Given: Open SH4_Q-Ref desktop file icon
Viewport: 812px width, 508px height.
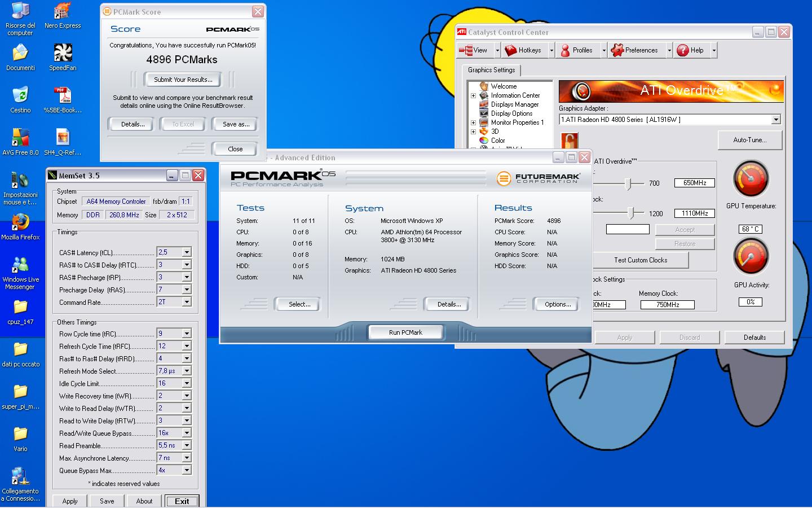Looking at the screenshot, I should coord(63,142).
